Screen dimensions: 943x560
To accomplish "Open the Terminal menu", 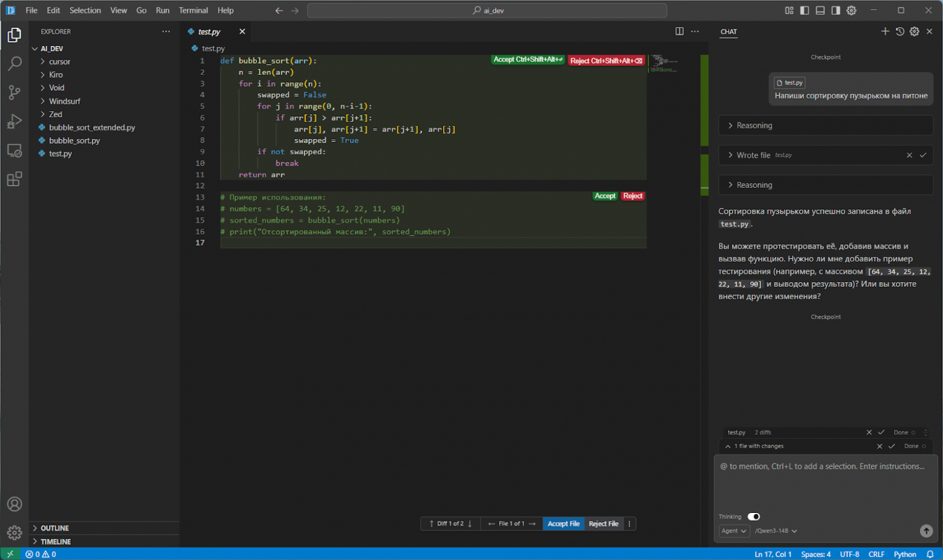I will (193, 10).
